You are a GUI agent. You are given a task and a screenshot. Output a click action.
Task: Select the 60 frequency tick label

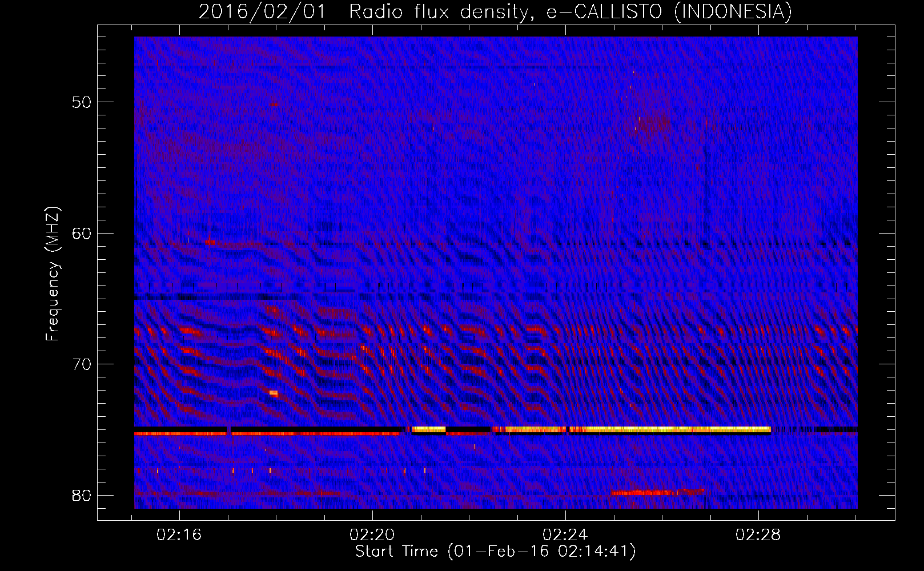[x=82, y=233]
